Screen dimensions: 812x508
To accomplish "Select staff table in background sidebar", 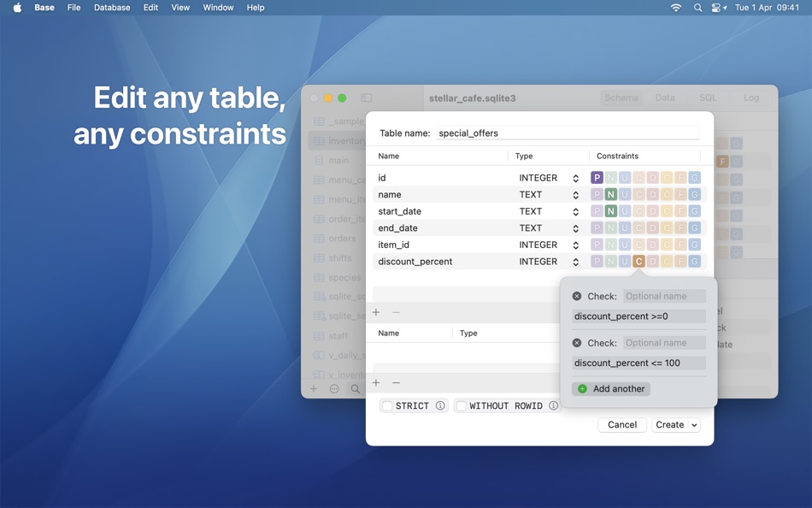I will tap(337, 336).
